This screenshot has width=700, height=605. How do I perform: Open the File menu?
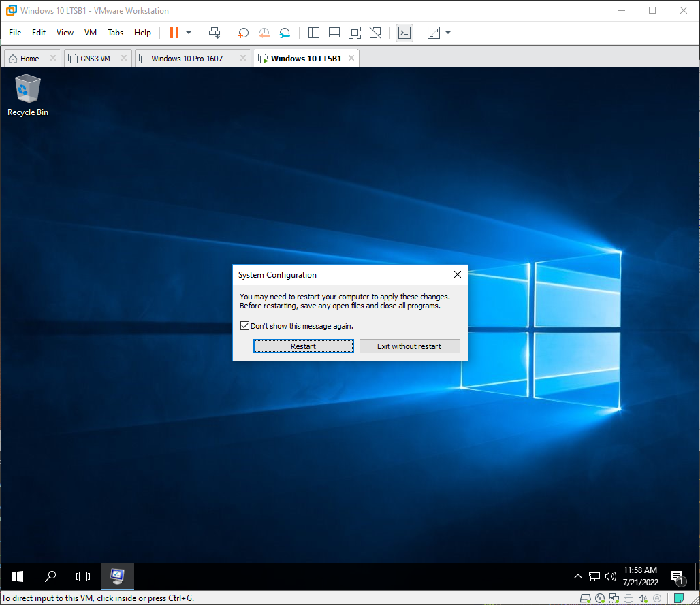(x=15, y=33)
